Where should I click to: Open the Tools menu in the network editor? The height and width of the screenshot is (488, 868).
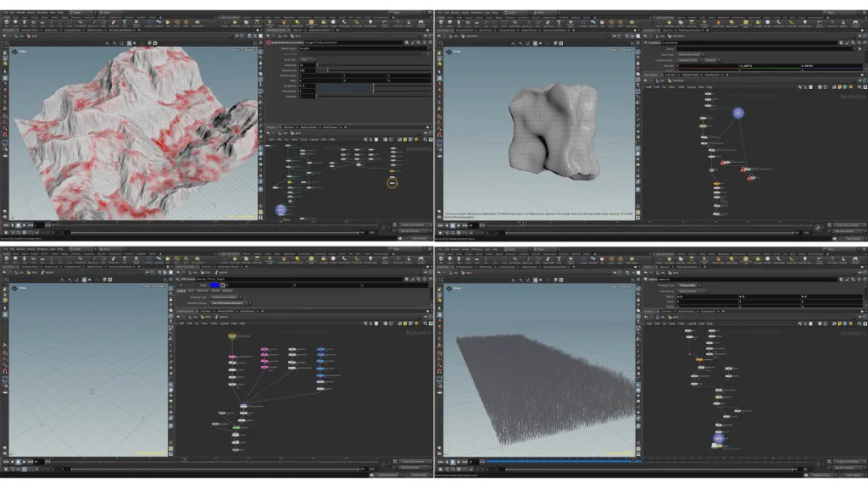click(x=303, y=139)
